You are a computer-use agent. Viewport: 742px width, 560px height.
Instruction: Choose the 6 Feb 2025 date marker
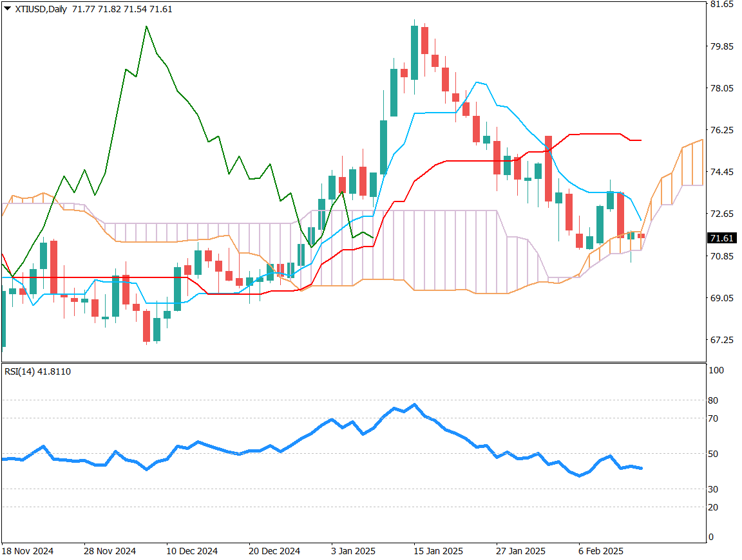[x=600, y=551]
